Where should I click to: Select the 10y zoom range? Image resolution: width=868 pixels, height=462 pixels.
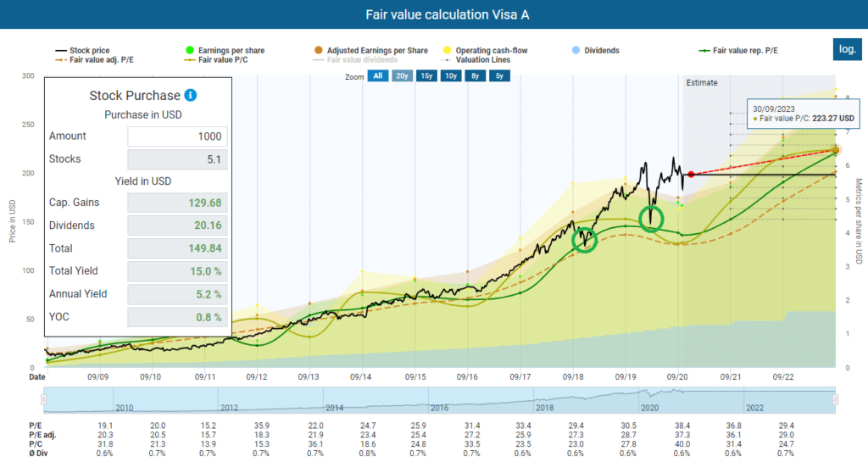click(451, 75)
